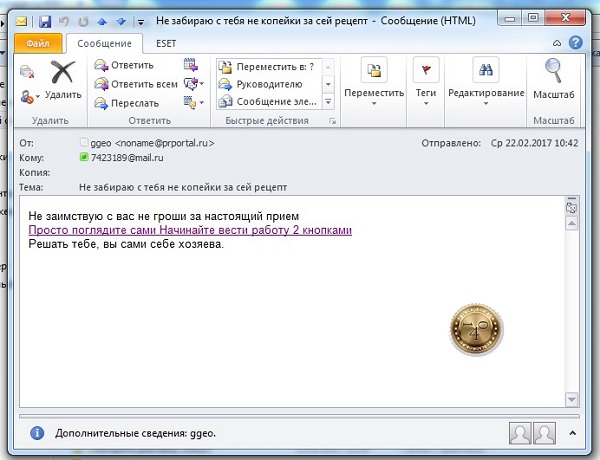Click Ответить group label
This screenshot has height=460, width=600.
pos(149,121)
